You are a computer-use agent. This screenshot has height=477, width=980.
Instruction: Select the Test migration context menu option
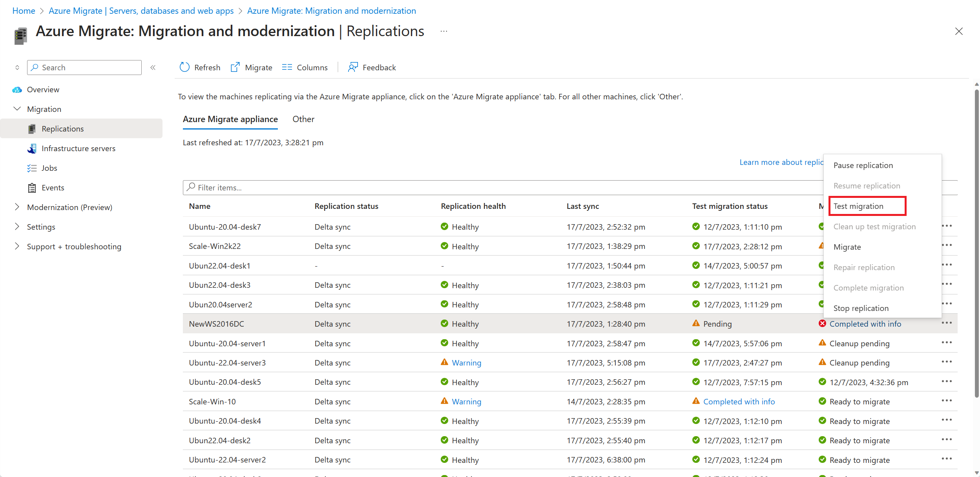coord(859,206)
